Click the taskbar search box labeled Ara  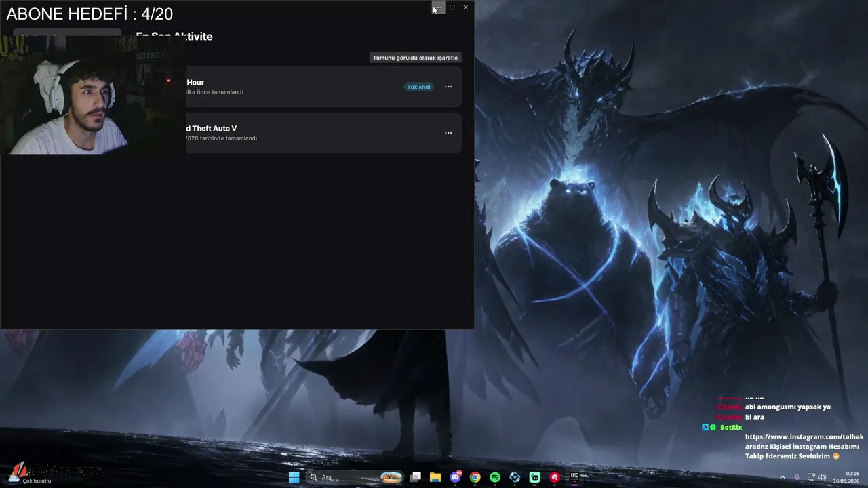(x=354, y=477)
